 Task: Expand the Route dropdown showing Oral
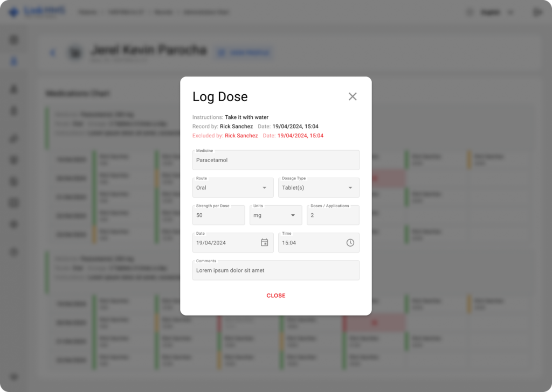(x=233, y=187)
